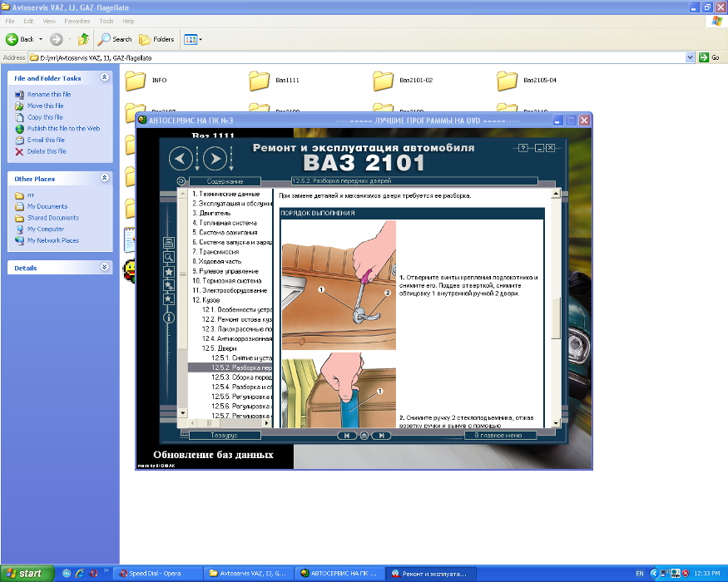Open the File menu in Explorer
728x582 pixels.
pyautogui.click(x=10, y=21)
